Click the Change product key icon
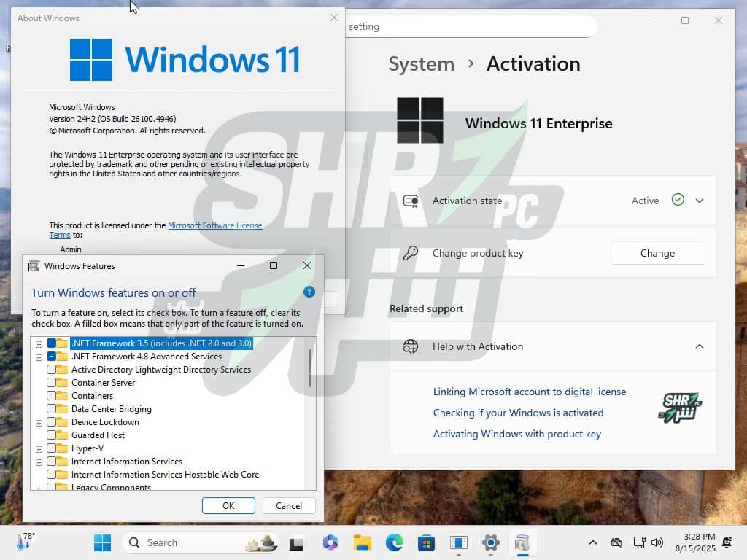The image size is (747, 560). (x=411, y=253)
